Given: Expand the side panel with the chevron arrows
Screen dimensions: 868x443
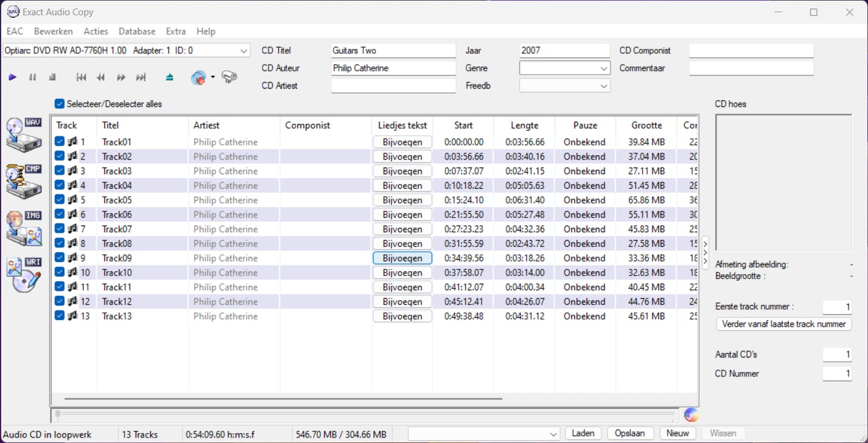Looking at the screenshot, I should click(x=706, y=251).
